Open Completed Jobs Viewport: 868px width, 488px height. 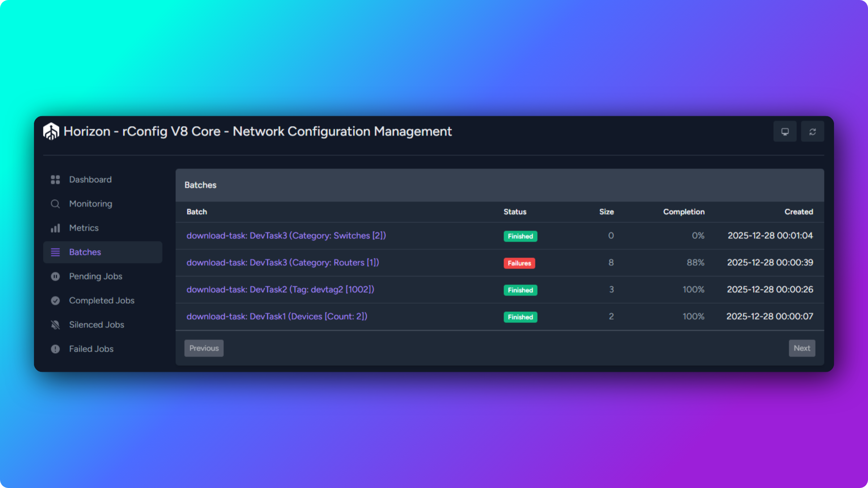pyautogui.click(x=103, y=301)
